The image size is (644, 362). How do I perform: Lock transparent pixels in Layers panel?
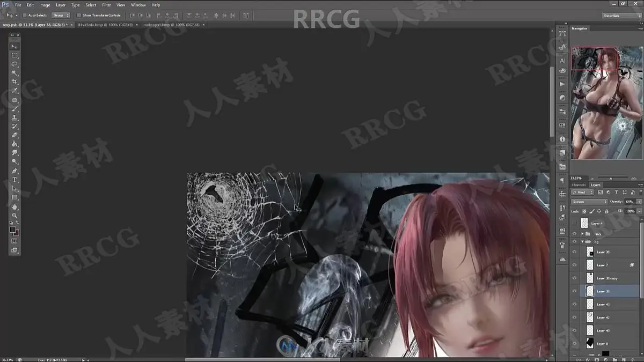(585, 211)
